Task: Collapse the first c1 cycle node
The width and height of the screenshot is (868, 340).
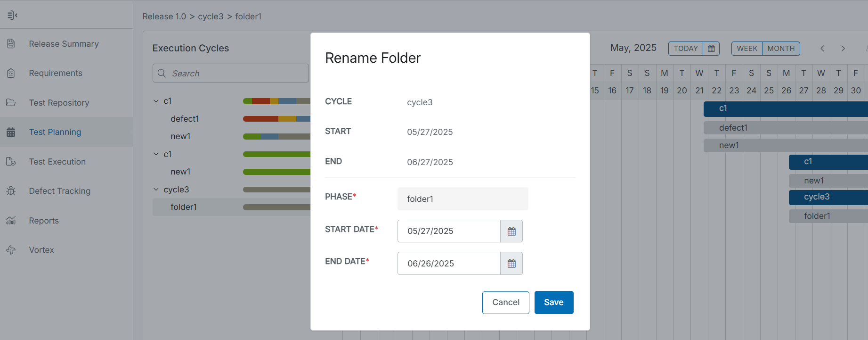Action: [x=156, y=101]
